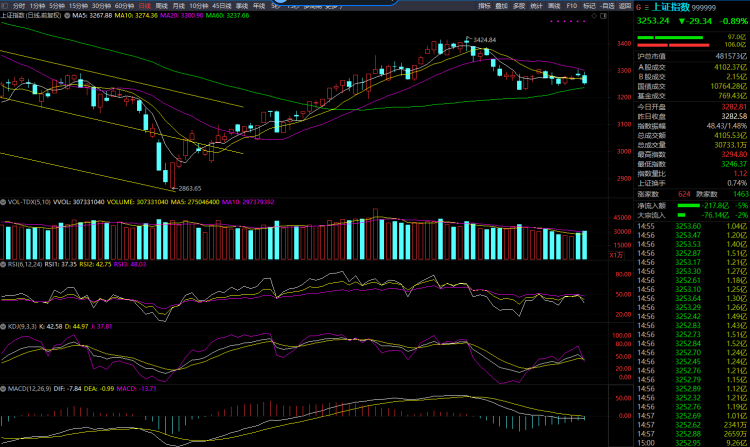This screenshot has width=750, height=447.
Task: Click the RSI indicator settings icon
Action: (3, 264)
